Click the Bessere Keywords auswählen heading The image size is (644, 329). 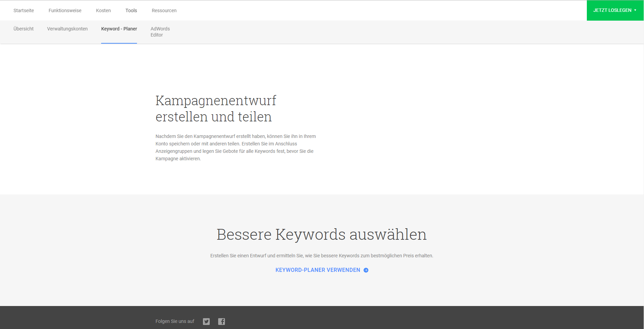[x=322, y=234]
